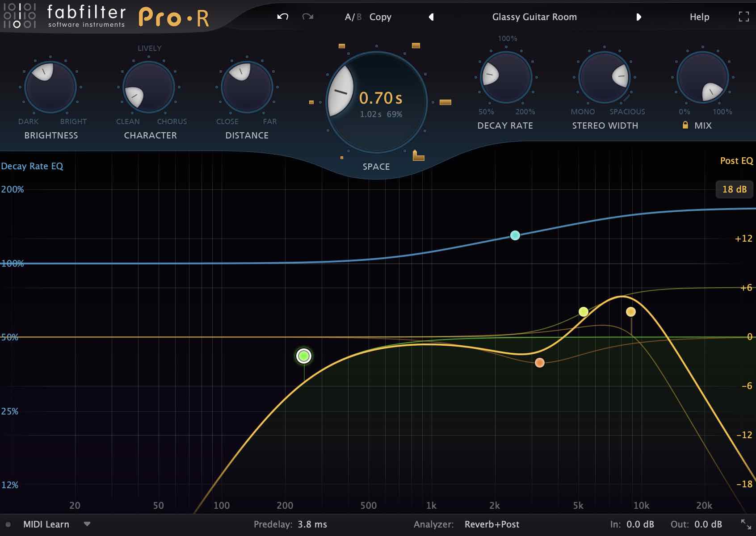Screen dimensions: 756x536
Task: Select the small dot room icon at bottom left of Space
Action: (342, 158)
